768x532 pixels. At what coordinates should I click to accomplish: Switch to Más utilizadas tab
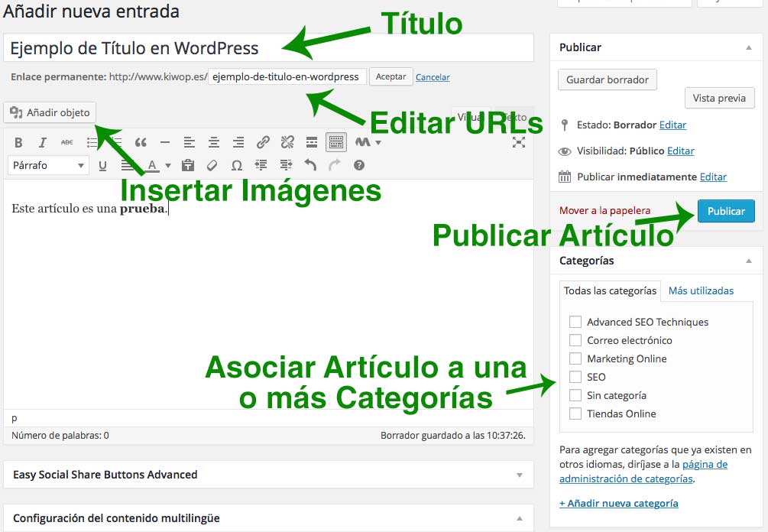(701, 291)
